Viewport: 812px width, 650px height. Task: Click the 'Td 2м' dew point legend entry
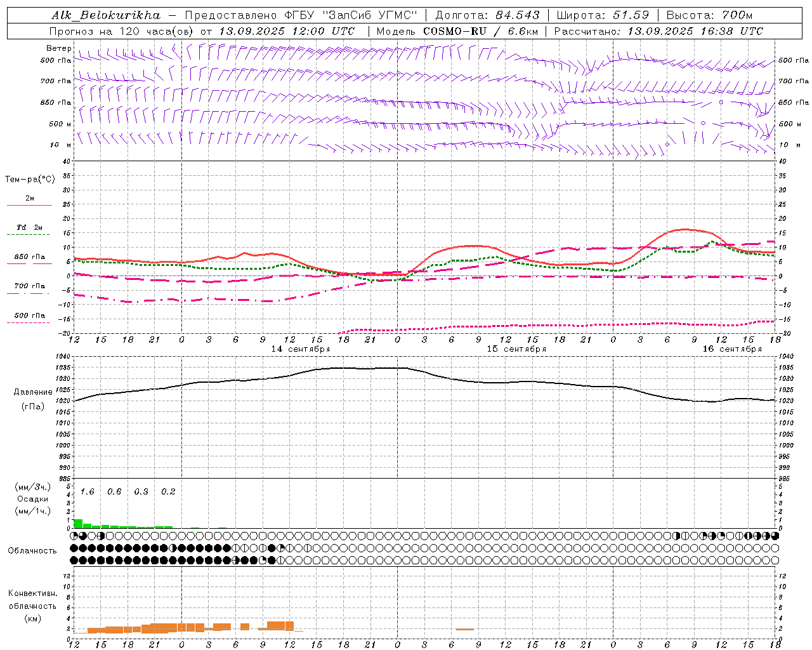[x=30, y=227]
